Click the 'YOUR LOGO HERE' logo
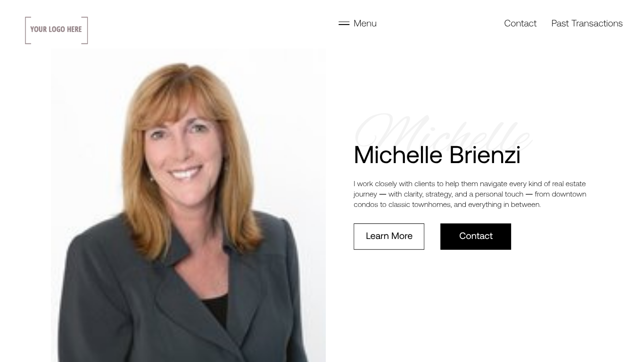644x362 pixels. tap(57, 30)
